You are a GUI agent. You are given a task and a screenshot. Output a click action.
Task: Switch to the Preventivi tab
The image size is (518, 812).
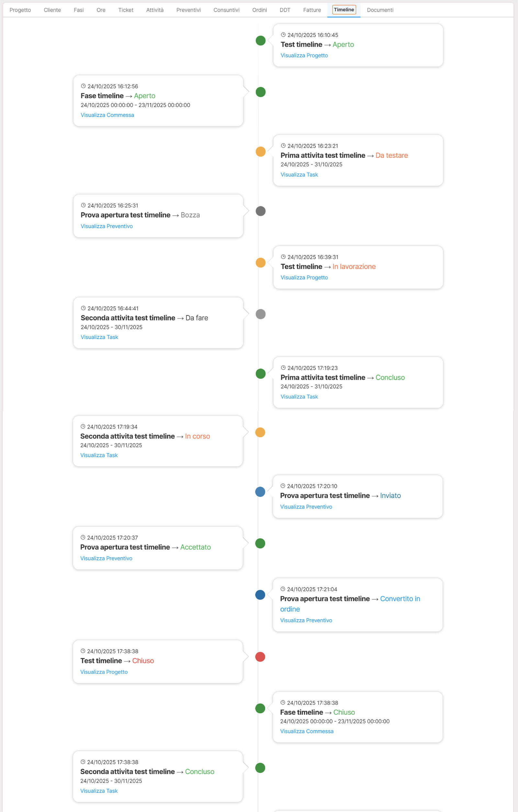188,10
